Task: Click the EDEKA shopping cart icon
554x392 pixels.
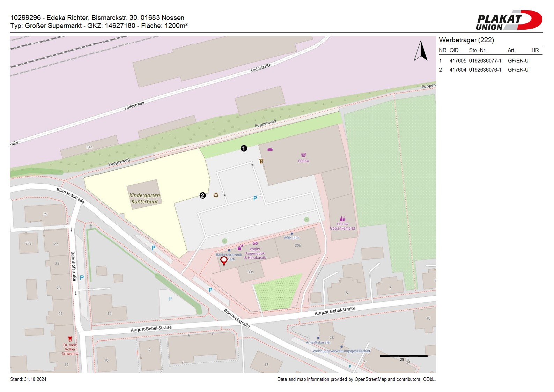Action: pos(303,155)
